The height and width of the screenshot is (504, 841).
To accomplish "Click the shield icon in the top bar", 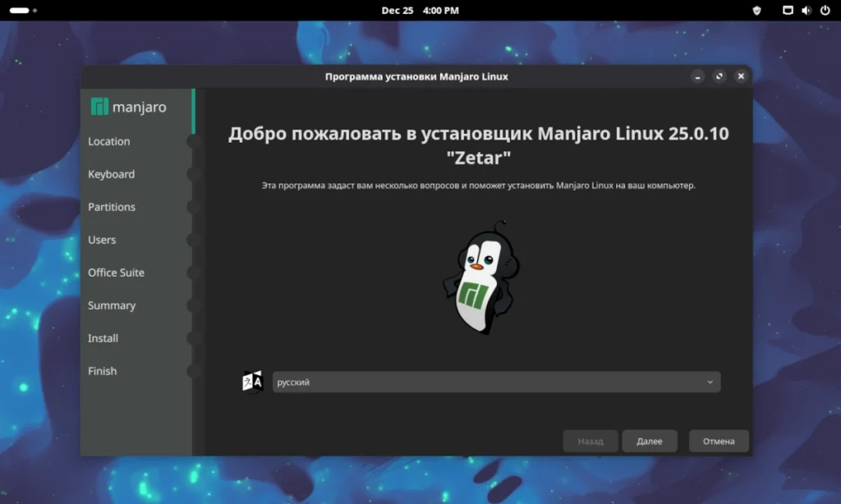I will tap(756, 10).
